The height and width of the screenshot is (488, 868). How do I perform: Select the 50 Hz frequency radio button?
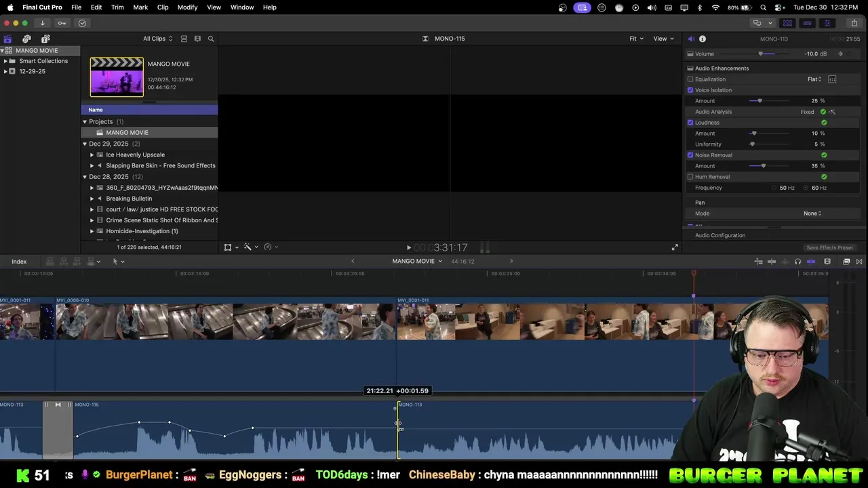(x=774, y=188)
